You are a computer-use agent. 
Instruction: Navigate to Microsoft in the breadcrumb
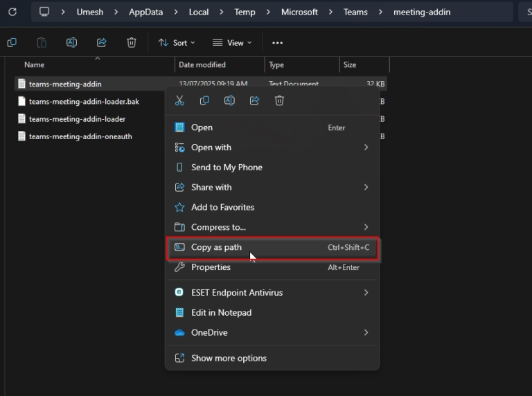299,12
